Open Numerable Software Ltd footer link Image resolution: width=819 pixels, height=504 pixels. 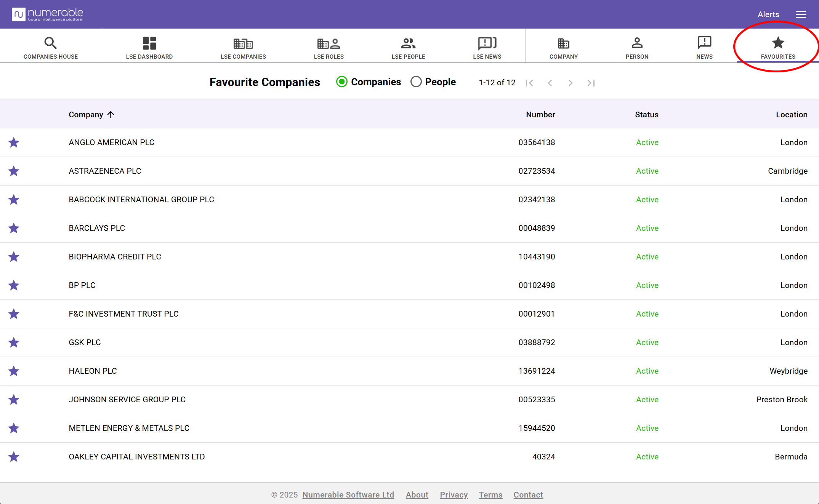(348, 494)
